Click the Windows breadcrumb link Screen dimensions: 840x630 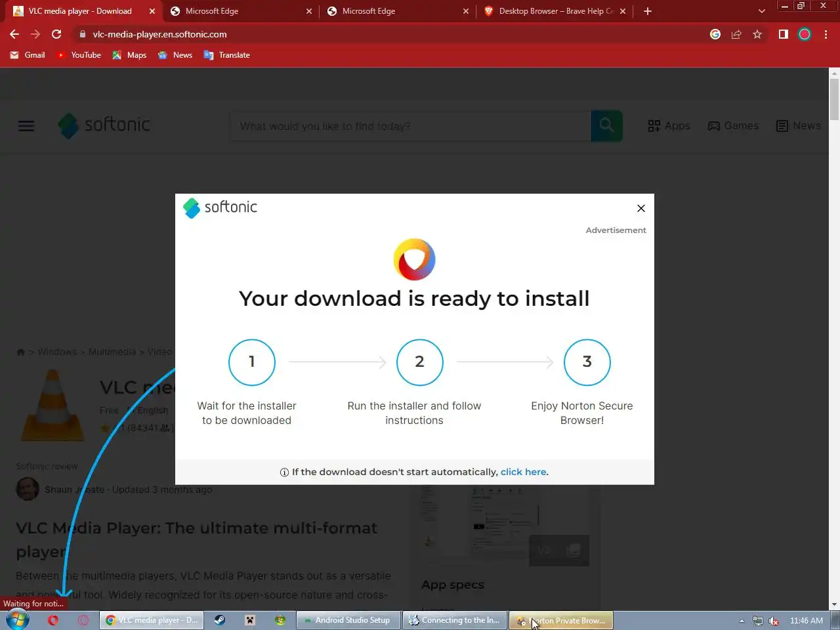click(x=57, y=352)
